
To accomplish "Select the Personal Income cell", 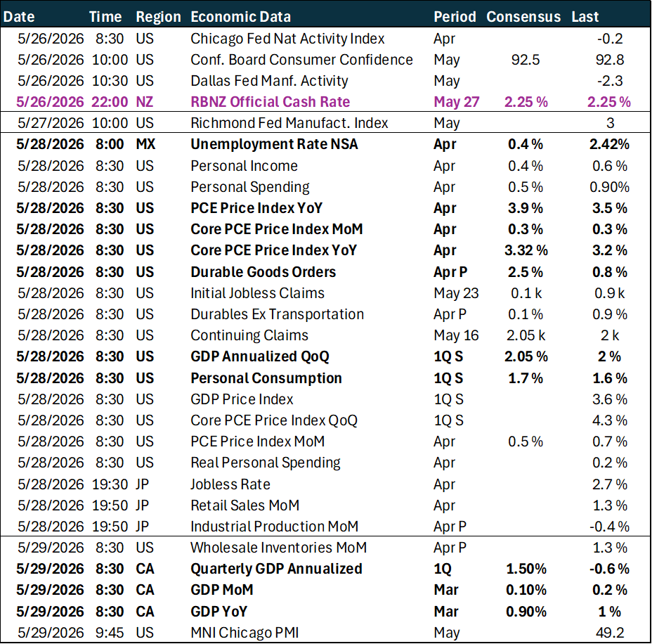I will pyautogui.click(x=244, y=166).
